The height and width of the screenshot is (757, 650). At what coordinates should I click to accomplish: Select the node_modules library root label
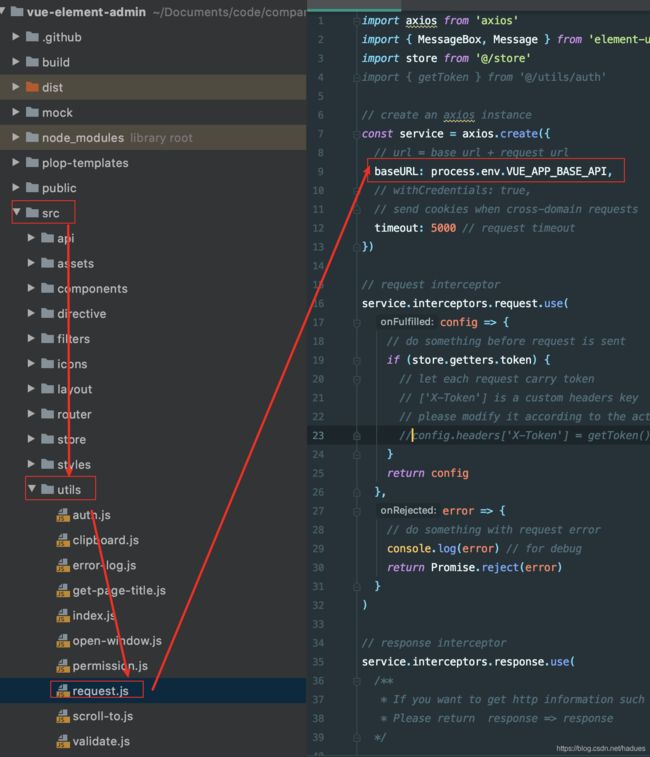161,138
